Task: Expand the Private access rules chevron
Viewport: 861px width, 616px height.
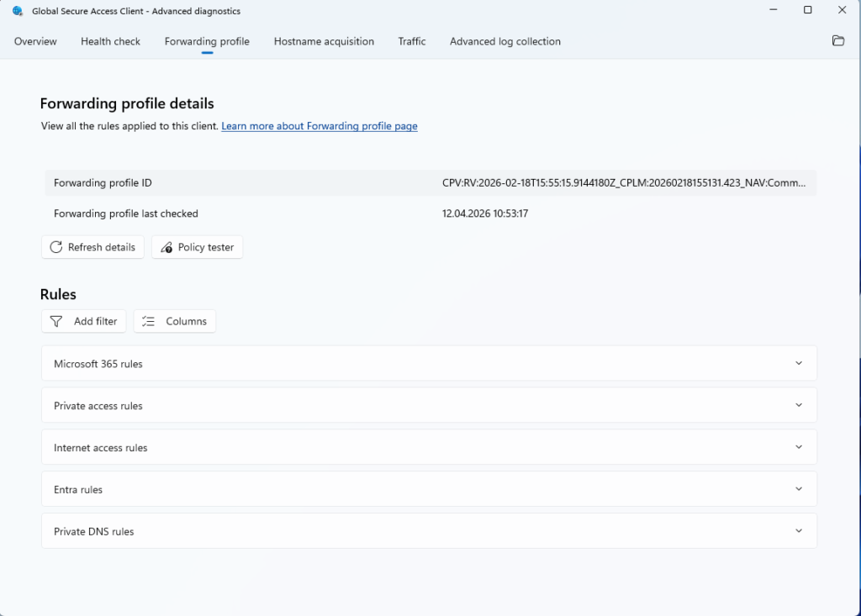Action: 799,405
